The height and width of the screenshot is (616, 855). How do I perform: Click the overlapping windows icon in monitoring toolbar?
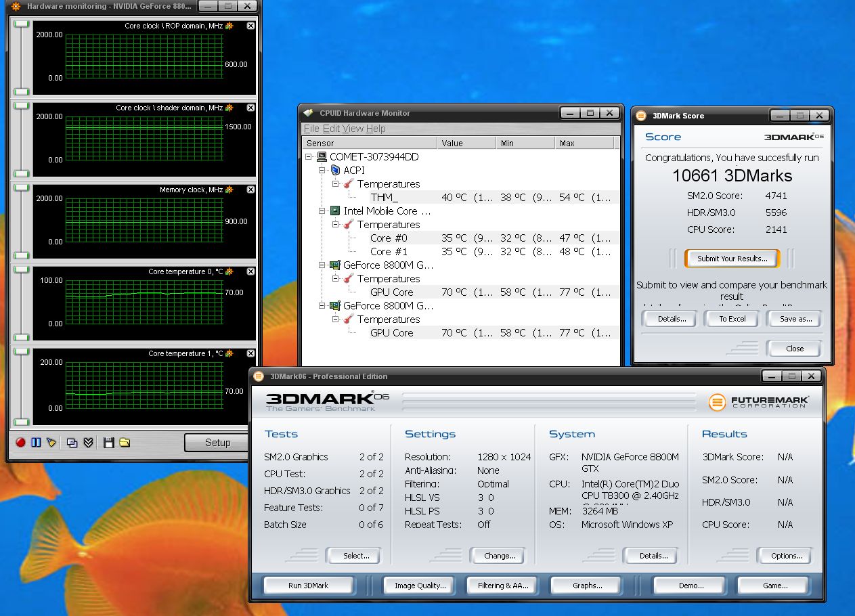72,443
